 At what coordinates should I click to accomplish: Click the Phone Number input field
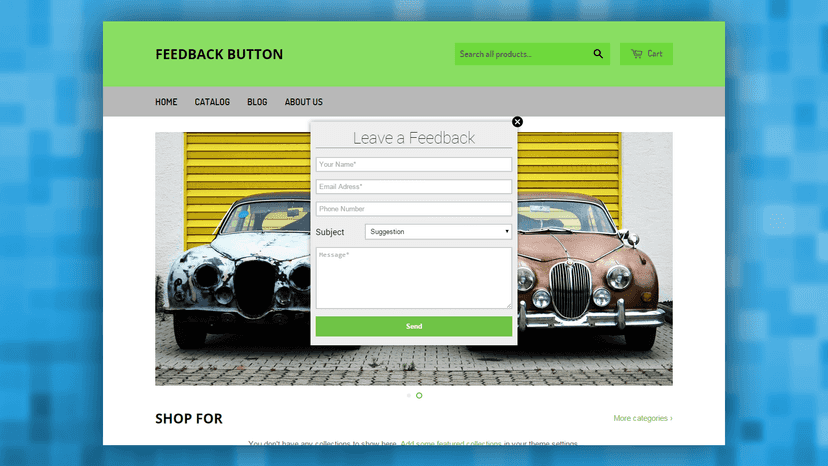pos(414,209)
